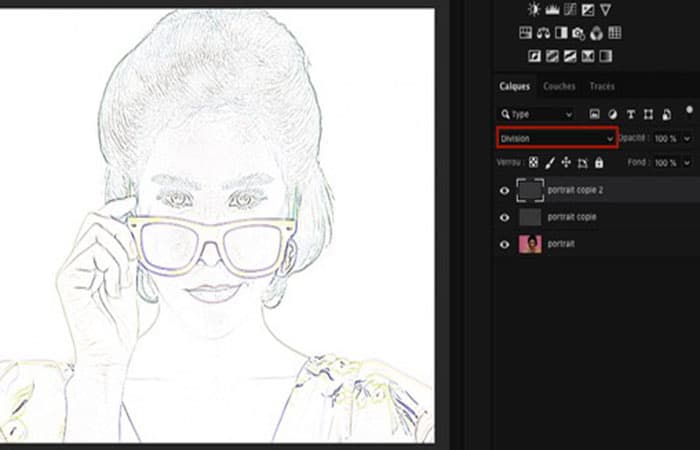Select the 'portrait' layer thumbnail

530,244
